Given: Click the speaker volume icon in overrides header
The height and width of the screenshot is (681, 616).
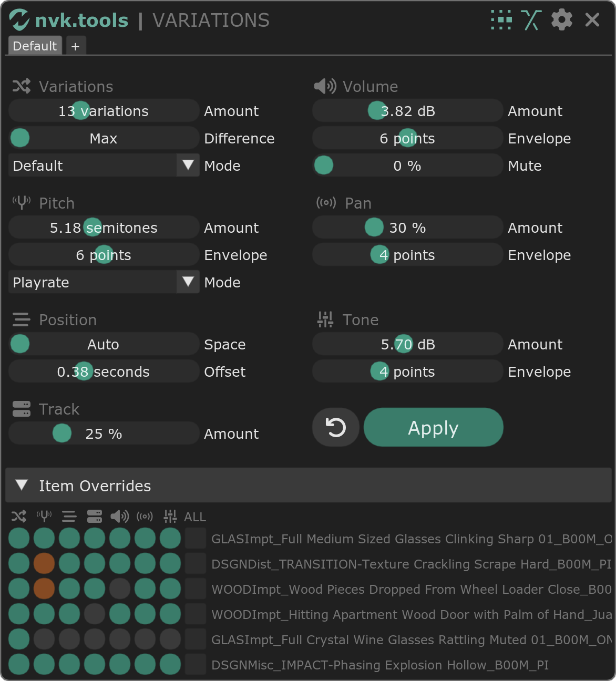Looking at the screenshot, I should coord(120,517).
